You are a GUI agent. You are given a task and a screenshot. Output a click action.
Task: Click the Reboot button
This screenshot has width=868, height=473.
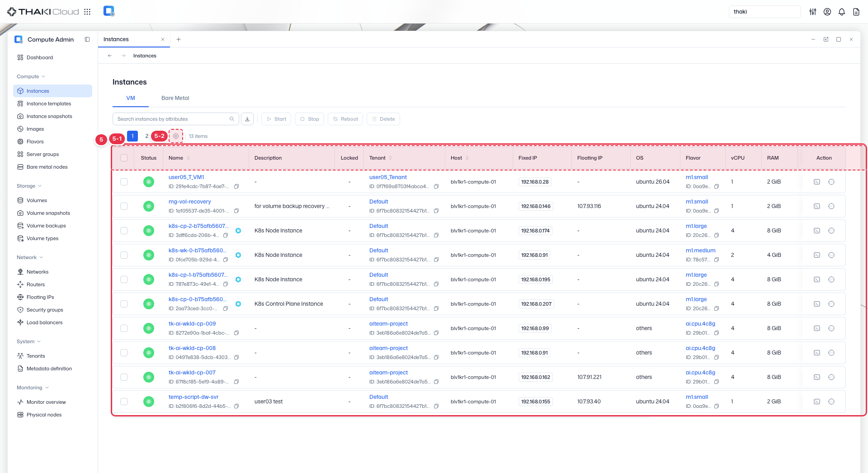point(345,119)
